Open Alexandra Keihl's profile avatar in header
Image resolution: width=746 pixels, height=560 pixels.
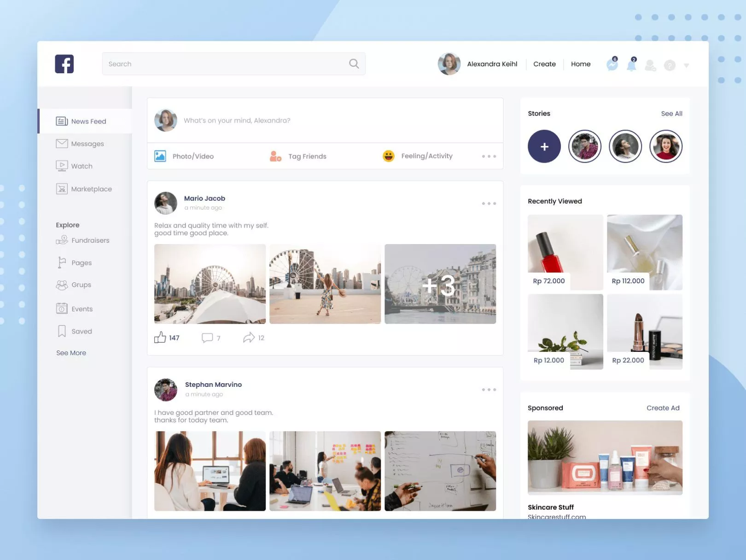tap(449, 64)
